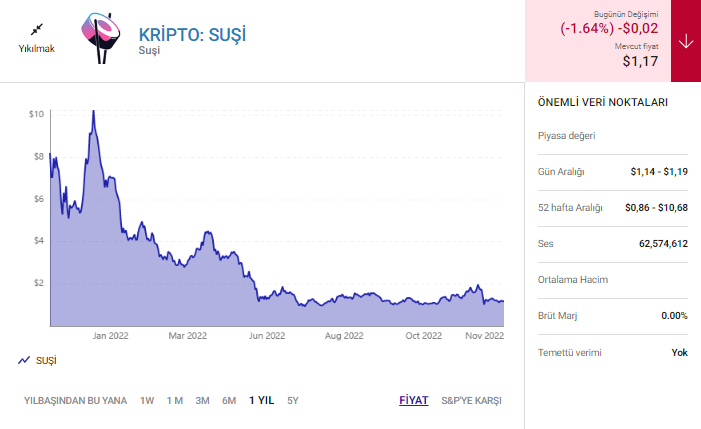Select the 3M time range

click(x=203, y=400)
